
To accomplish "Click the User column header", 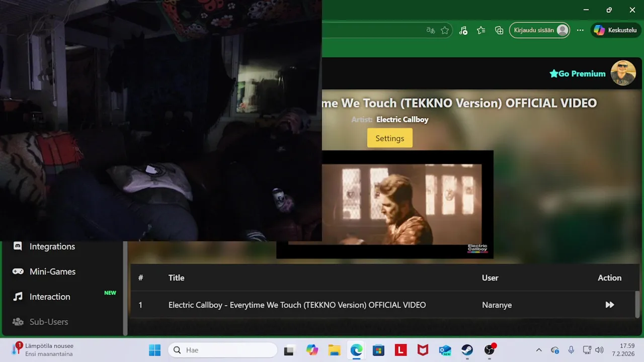I will click(x=490, y=278).
